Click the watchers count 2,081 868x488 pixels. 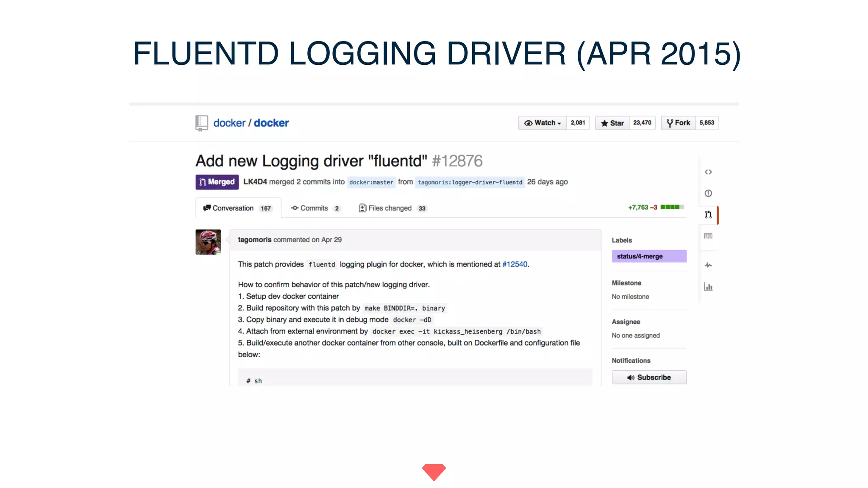click(578, 123)
